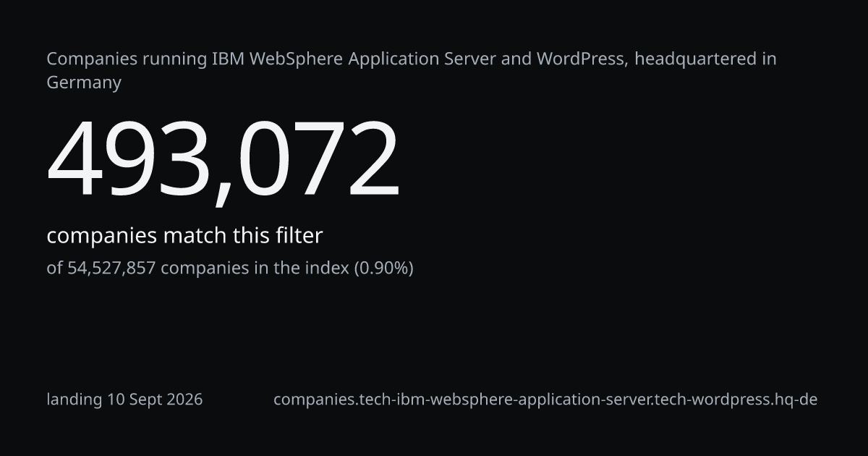Click 'tech-ibm-websphere-application-server' slug segment
The image size is (868, 456).
pos(504,400)
